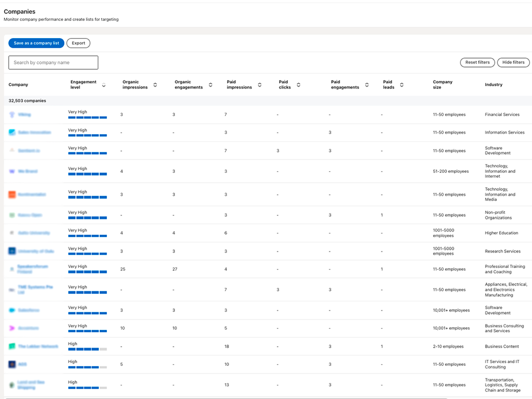Click the Salesforce company logo
532x399 pixels.
point(12,310)
